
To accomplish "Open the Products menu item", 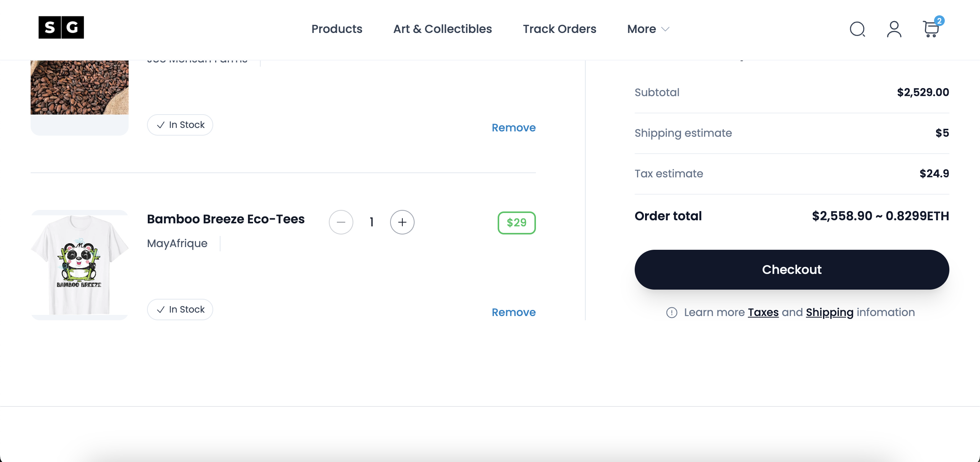I will click(x=336, y=29).
